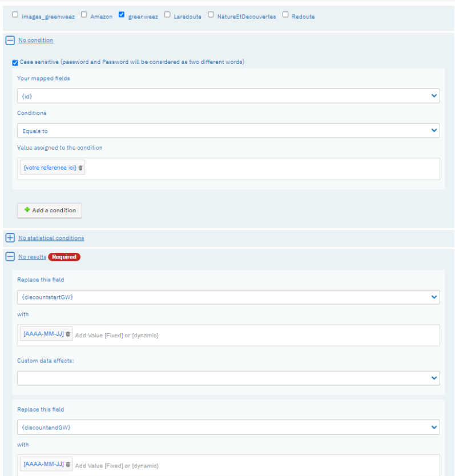Click the No condition link
The height and width of the screenshot is (476, 455).
click(36, 41)
